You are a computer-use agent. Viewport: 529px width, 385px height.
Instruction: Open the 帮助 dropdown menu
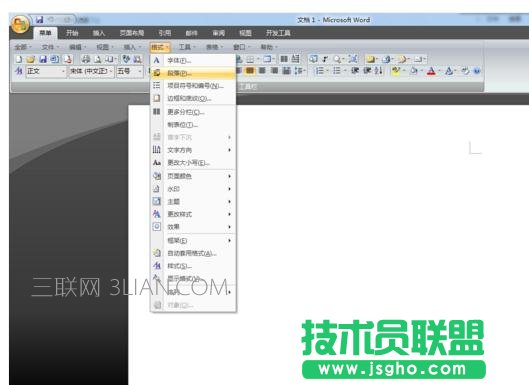(x=269, y=47)
